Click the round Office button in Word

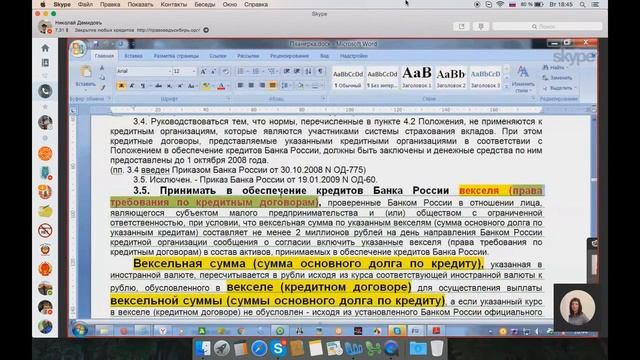[78, 49]
